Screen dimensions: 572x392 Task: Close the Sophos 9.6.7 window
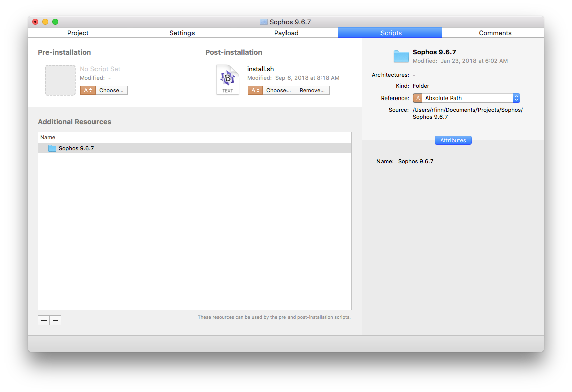pos(35,22)
